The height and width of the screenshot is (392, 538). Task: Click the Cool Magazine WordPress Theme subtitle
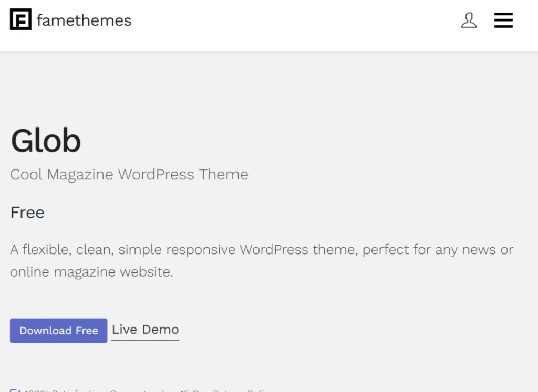(x=129, y=174)
